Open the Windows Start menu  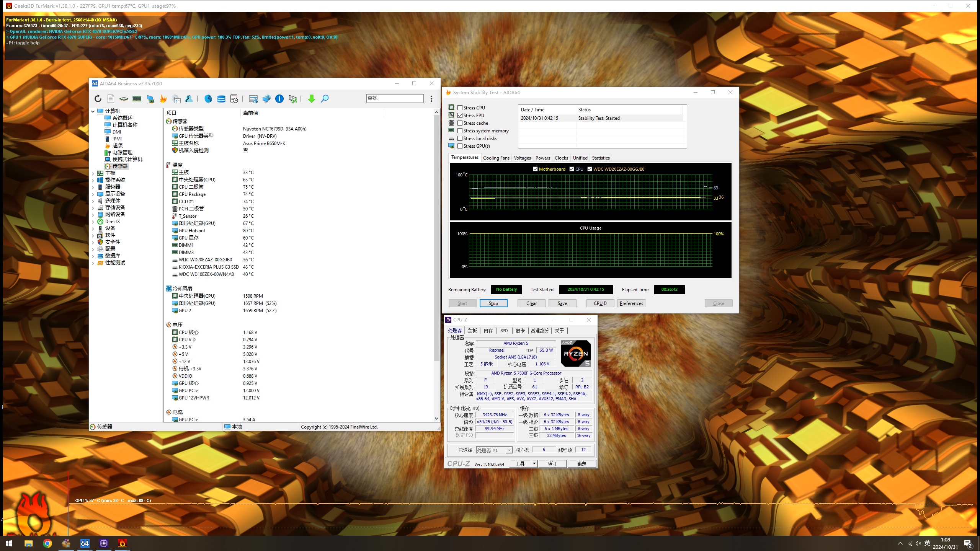pos(9,543)
